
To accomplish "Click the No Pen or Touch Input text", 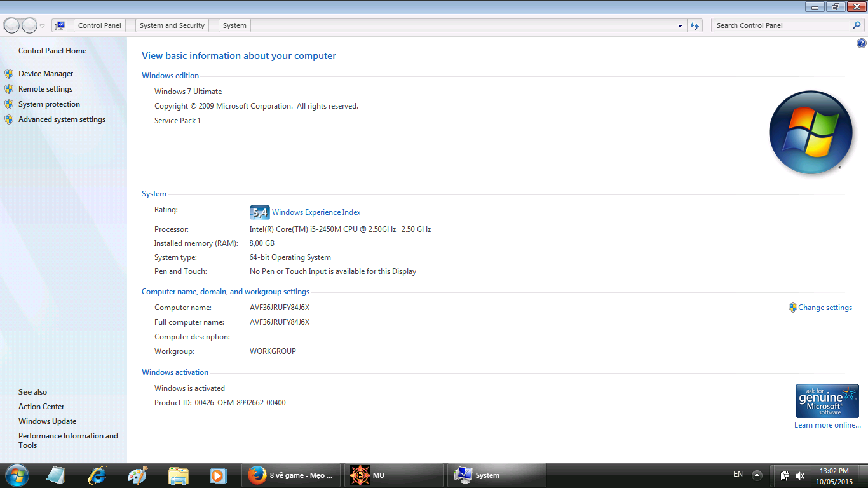I will coord(333,271).
